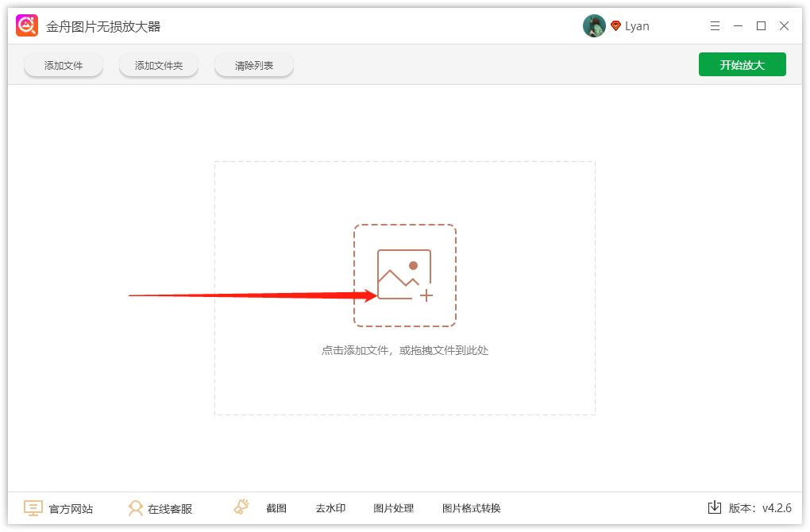Screen dimensions: 810x532
Task: Click the user avatar picture
Action: coord(594,25)
